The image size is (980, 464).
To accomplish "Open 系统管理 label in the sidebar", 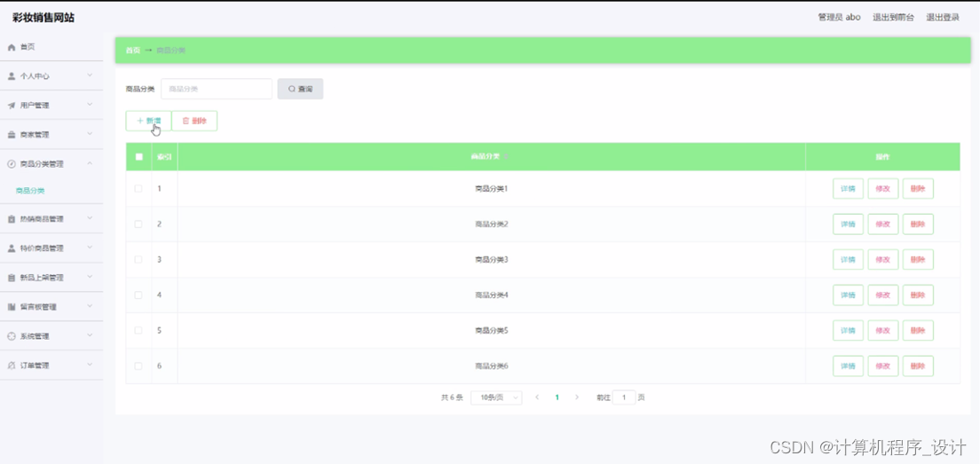I will (35, 336).
